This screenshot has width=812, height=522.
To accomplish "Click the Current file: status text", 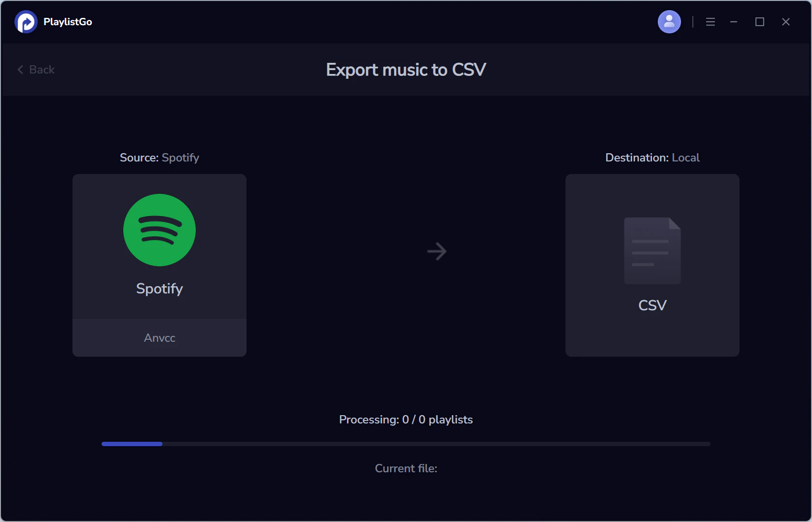I will pyautogui.click(x=406, y=468).
